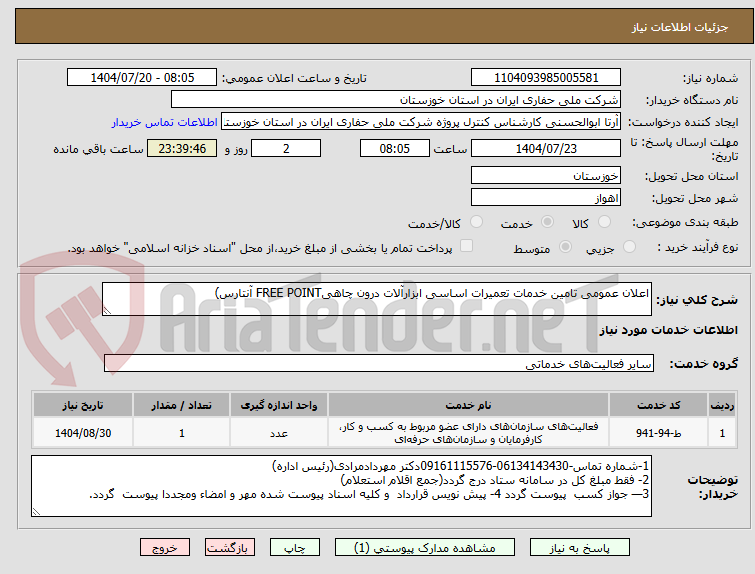Toggle the Islamic treasury bonds payment checkbox

click(x=466, y=246)
